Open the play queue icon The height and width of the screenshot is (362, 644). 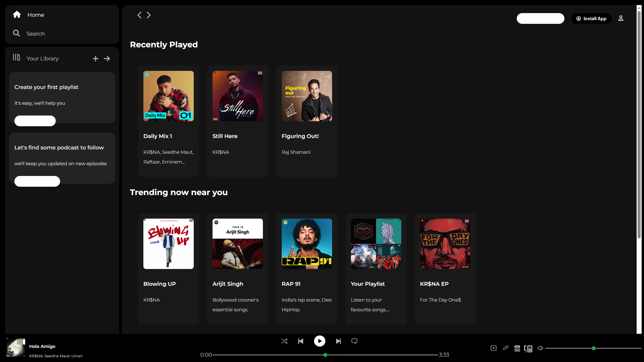[x=517, y=349]
